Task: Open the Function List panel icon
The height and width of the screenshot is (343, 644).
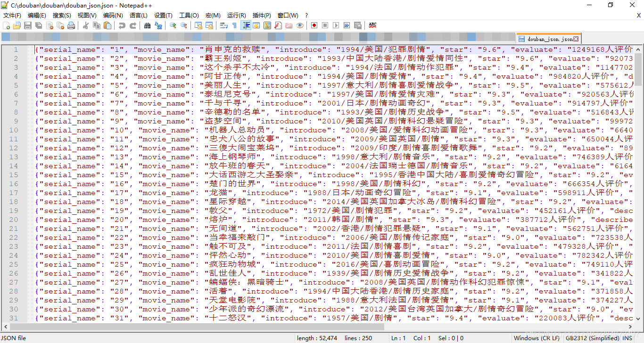Action: (278, 25)
